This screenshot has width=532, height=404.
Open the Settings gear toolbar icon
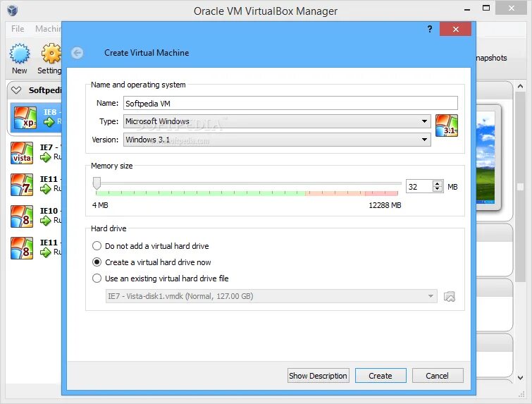tap(51, 54)
